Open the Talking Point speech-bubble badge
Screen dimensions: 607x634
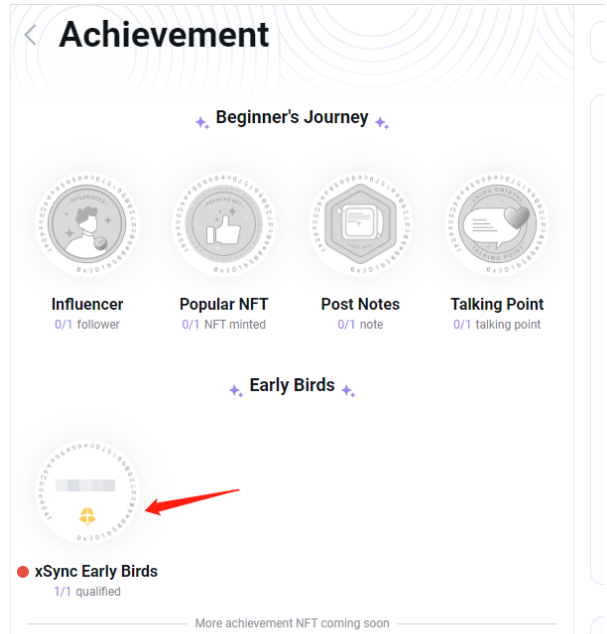point(497,225)
